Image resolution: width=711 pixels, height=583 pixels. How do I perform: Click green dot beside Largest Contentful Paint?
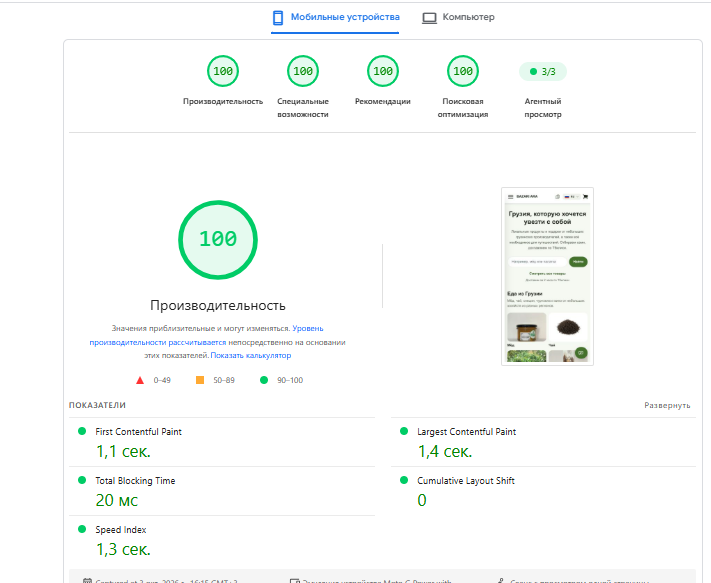coord(404,431)
